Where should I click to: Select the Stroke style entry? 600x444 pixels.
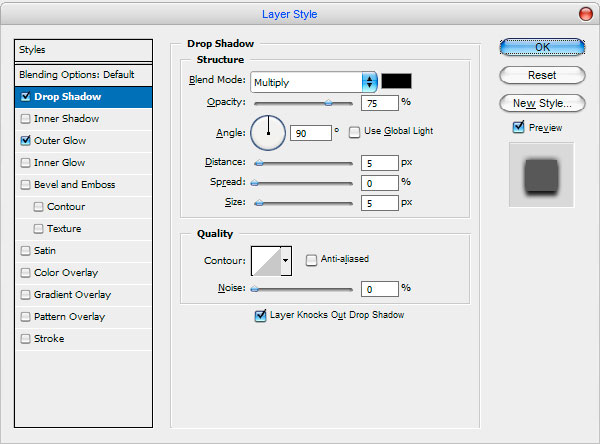tap(49, 339)
